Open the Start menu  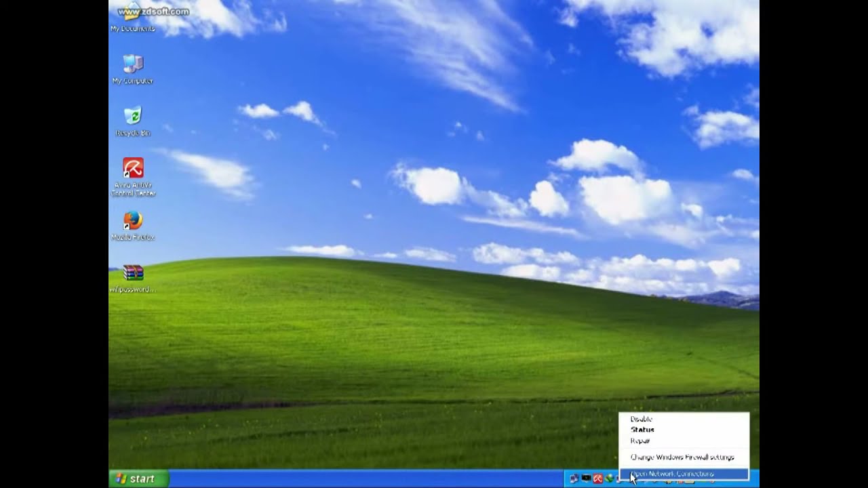pyautogui.click(x=138, y=479)
